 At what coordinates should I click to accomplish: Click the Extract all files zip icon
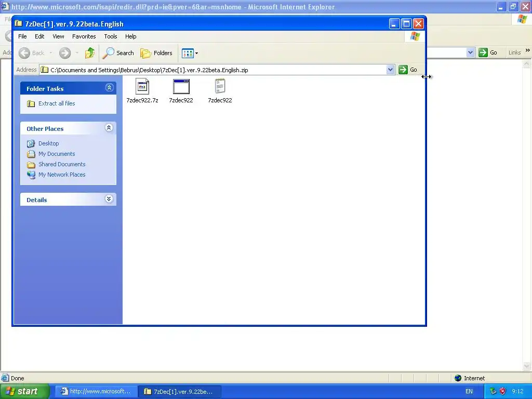(x=31, y=103)
